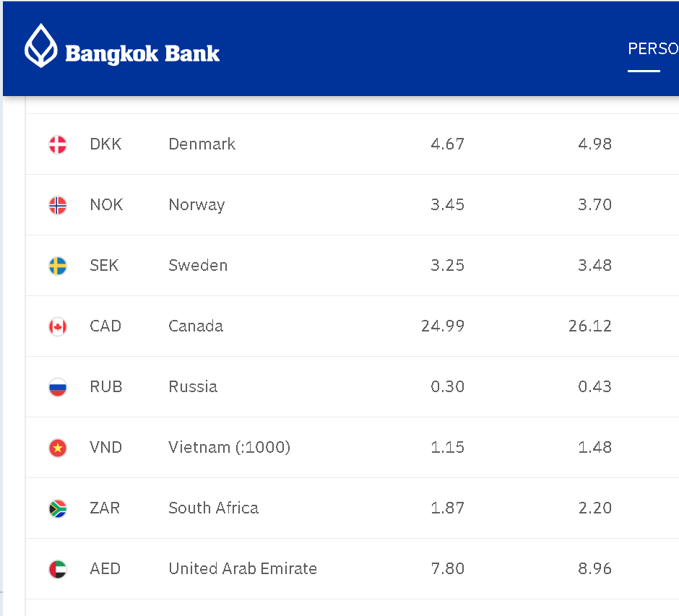Click the ZAR currency code
The width and height of the screenshot is (679, 616).
click(x=105, y=508)
